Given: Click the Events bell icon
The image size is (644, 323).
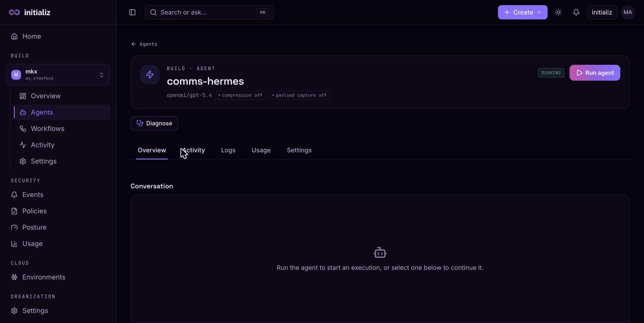Looking at the screenshot, I should point(14,195).
